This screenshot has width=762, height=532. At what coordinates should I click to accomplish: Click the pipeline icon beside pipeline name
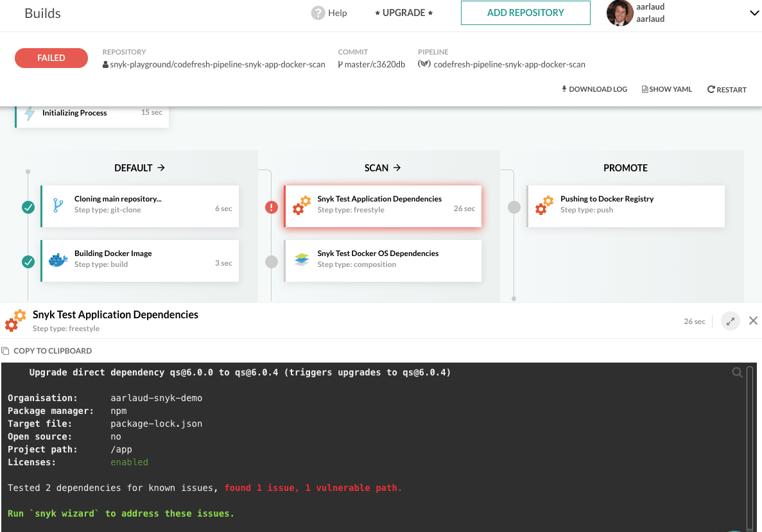coord(424,64)
